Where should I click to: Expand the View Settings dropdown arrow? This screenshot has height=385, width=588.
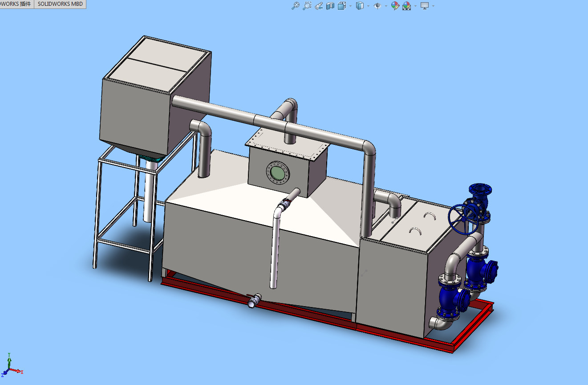(x=433, y=6)
